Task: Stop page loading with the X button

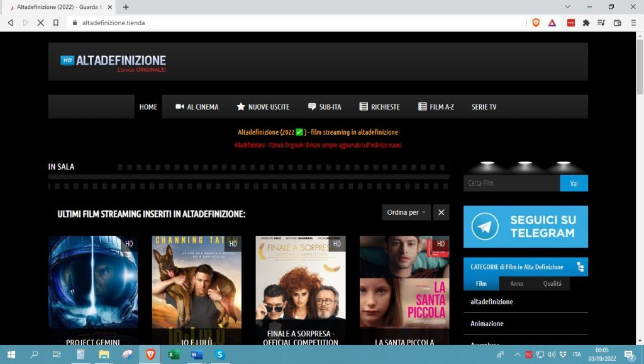Action: pyautogui.click(x=40, y=23)
